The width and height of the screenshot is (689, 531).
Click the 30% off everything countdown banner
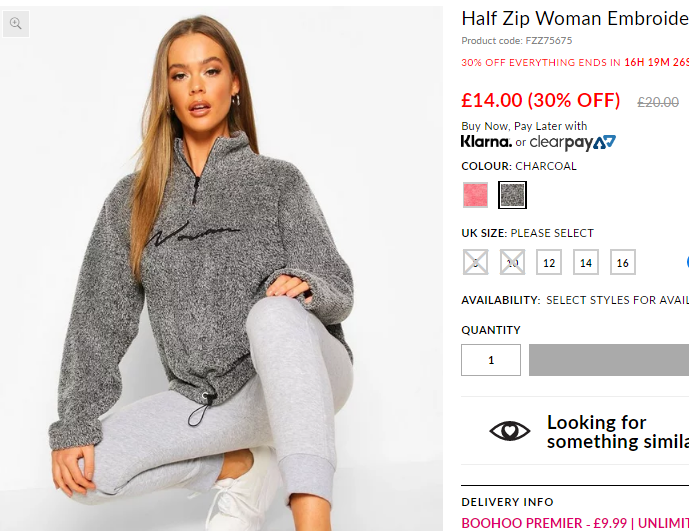(575, 62)
